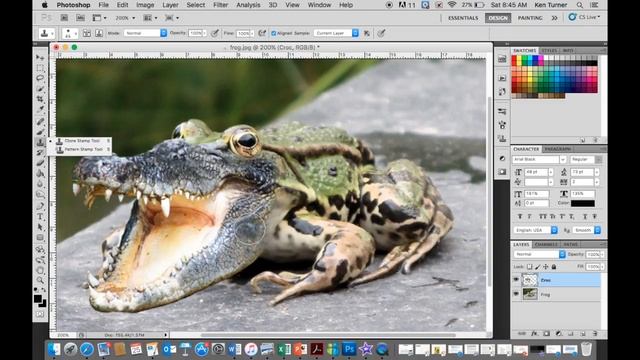This screenshot has height=360, width=640.
Task: Open the font family dropdown Arial Black
Action: point(540,160)
